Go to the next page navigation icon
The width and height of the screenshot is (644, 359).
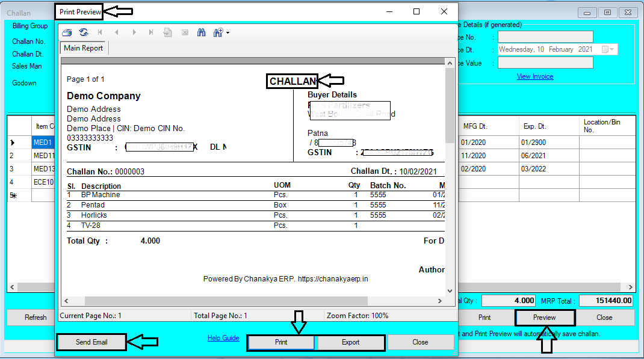134,32
